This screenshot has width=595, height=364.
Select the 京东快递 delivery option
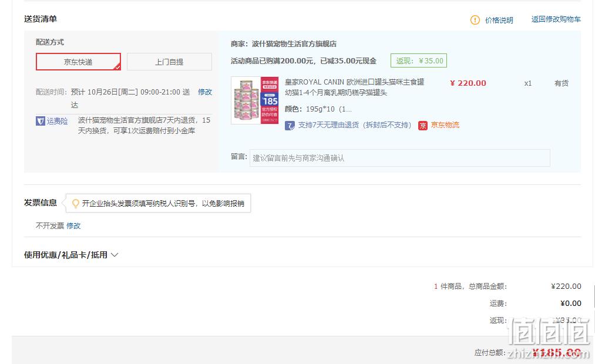click(x=78, y=62)
